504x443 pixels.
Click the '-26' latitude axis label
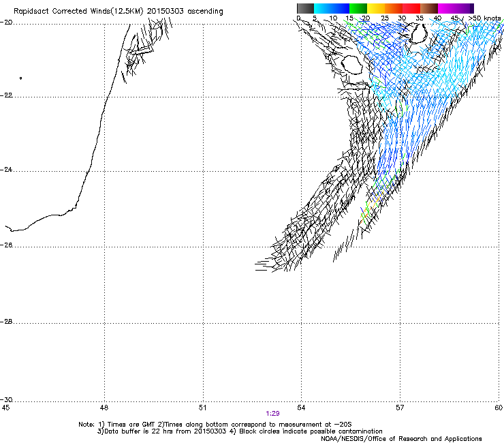[x=6, y=245]
